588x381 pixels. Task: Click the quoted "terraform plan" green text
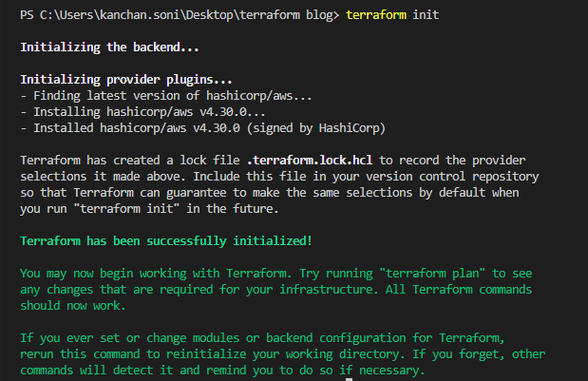432,273
